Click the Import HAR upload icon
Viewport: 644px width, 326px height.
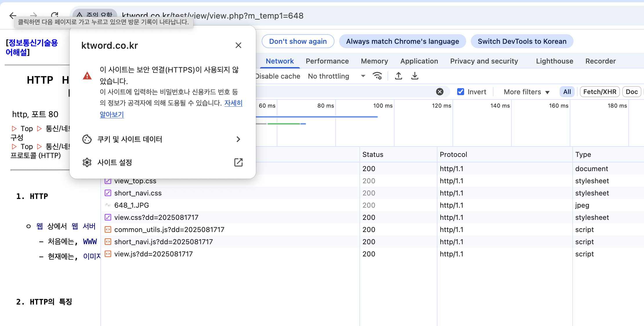coord(399,76)
